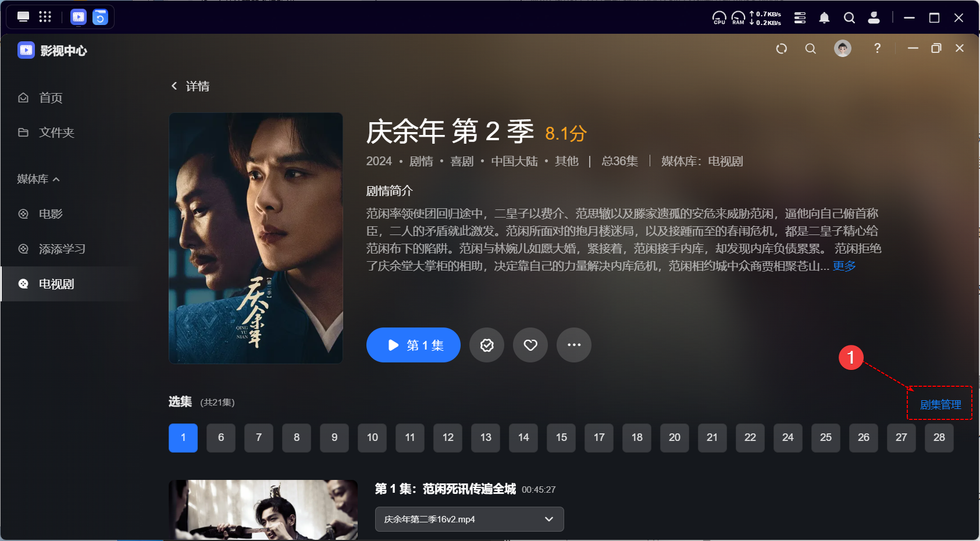This screenshot has height=541, width=980.
Task: Toggle favorite with the heart button
Action: (530, 345)
